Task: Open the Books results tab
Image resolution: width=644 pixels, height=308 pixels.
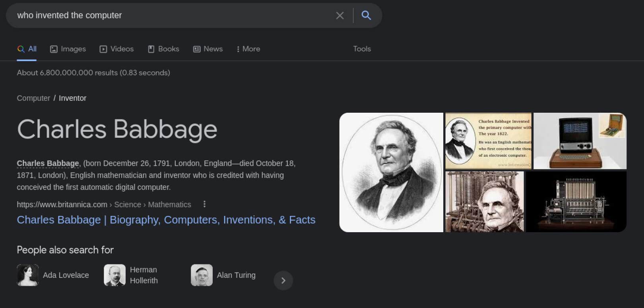Action: 163,49
